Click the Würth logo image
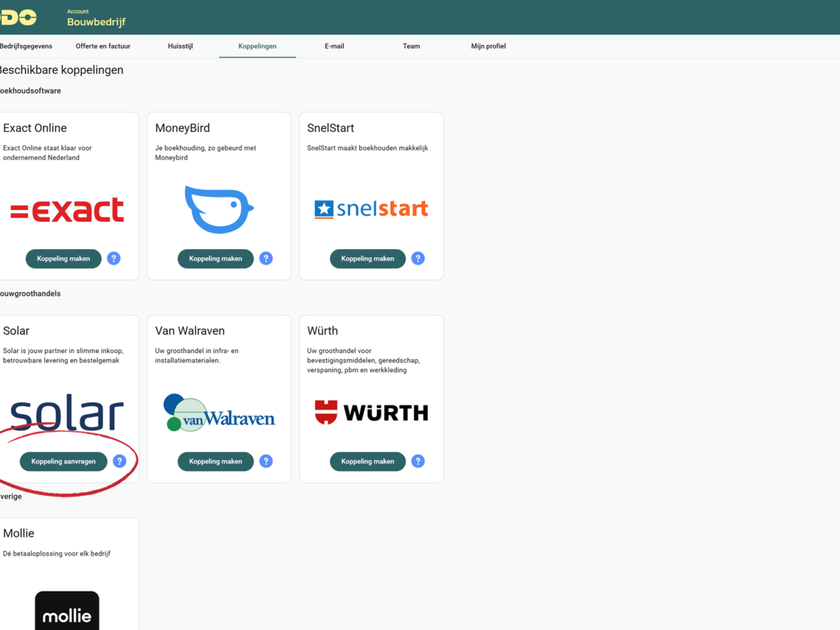 (x=371, y=413)
